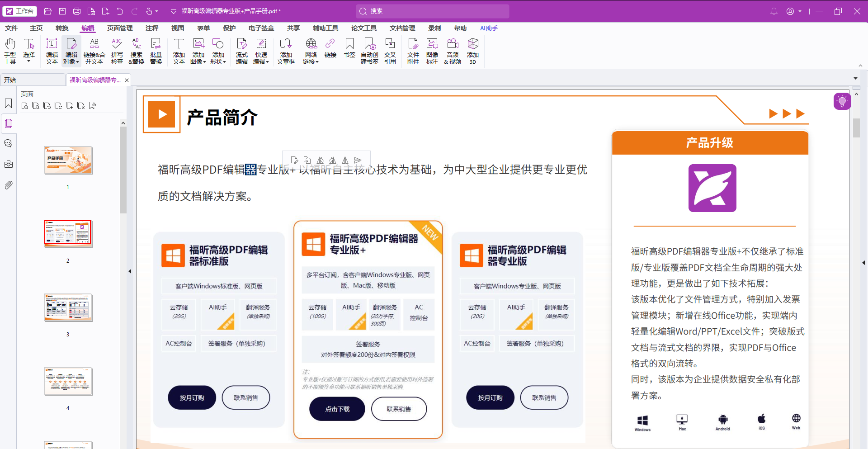The width and height of the screenshot is (868, 449).
Task: Go to the 电子签章 ribbon tab
Action: tap(261, 28)
